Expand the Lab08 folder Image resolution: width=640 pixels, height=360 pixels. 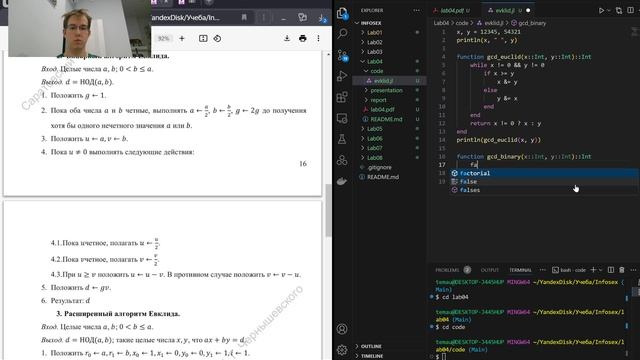pyautogui.click(x=374, y=158)
